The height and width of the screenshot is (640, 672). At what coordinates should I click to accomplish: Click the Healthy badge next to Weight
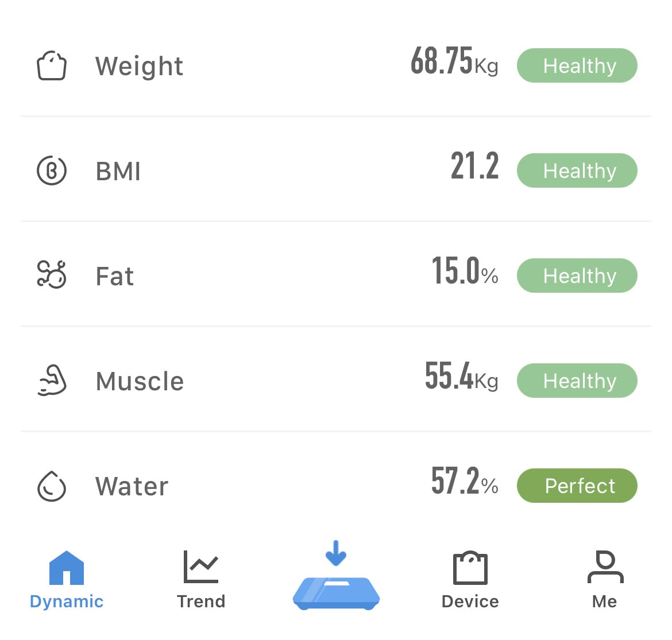[577, 66]
